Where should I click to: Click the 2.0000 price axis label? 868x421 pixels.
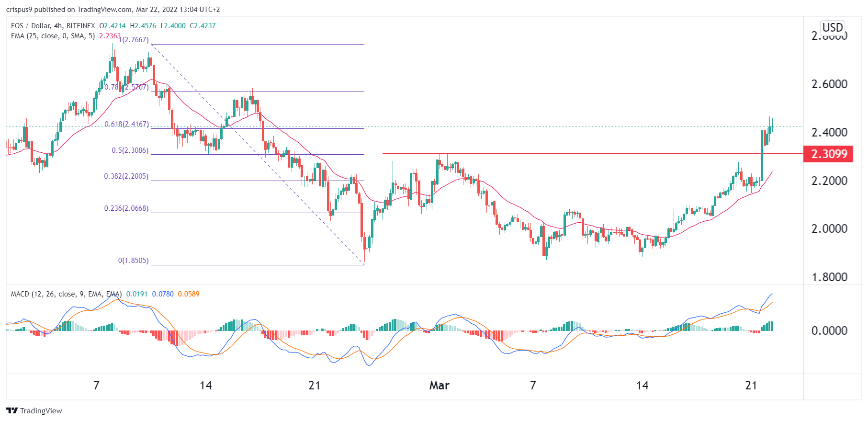coord(829,229)
